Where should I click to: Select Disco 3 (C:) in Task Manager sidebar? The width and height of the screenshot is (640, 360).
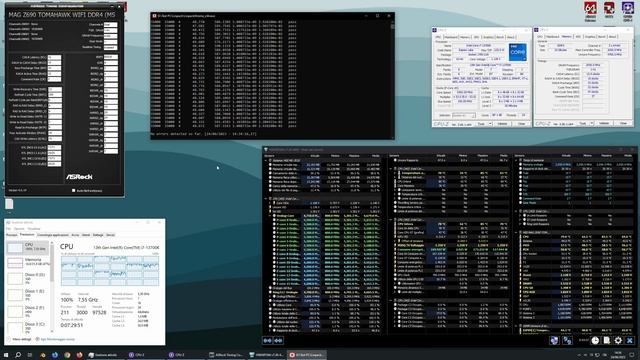point(28,327)
